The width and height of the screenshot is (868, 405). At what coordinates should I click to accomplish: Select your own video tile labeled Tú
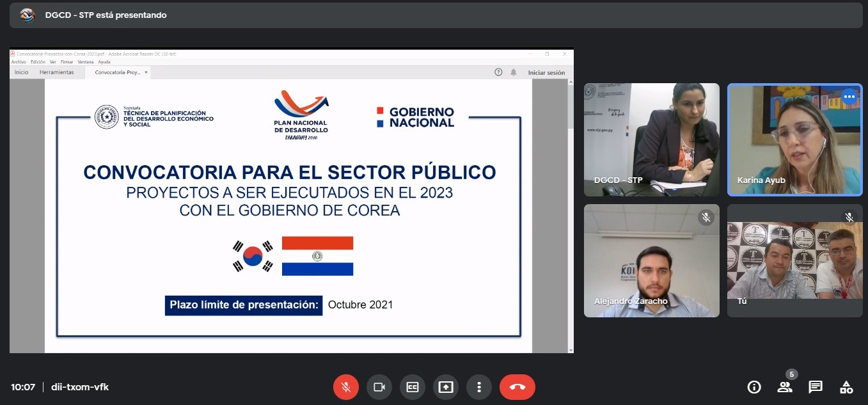pos(795,260)
